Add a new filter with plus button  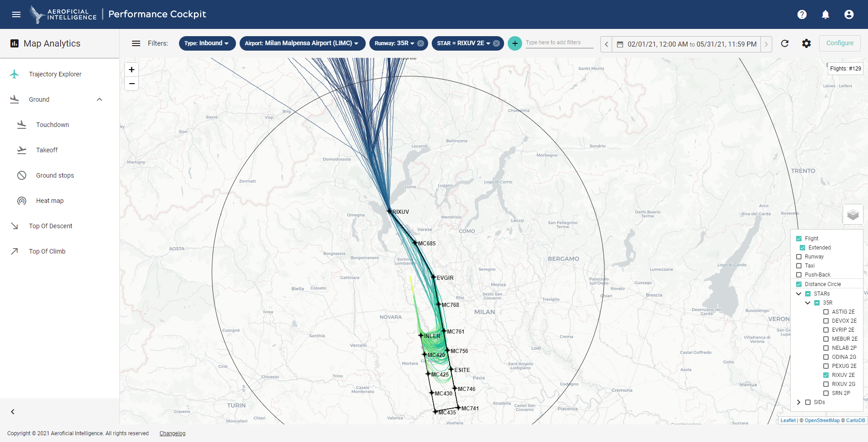point(515,43)
